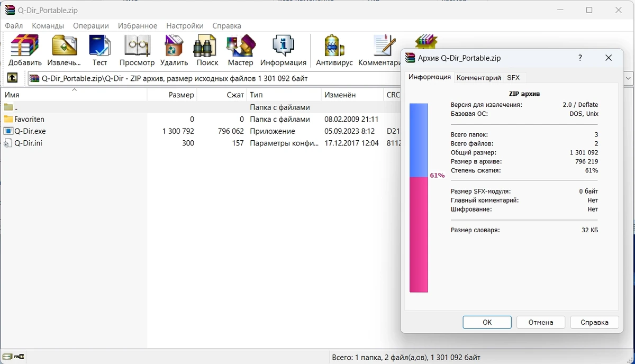Click the Добавить (Add) toolbar icon
Image resolution: width=635 pixels, height=364 pixels.
click(x=25, y=46)
